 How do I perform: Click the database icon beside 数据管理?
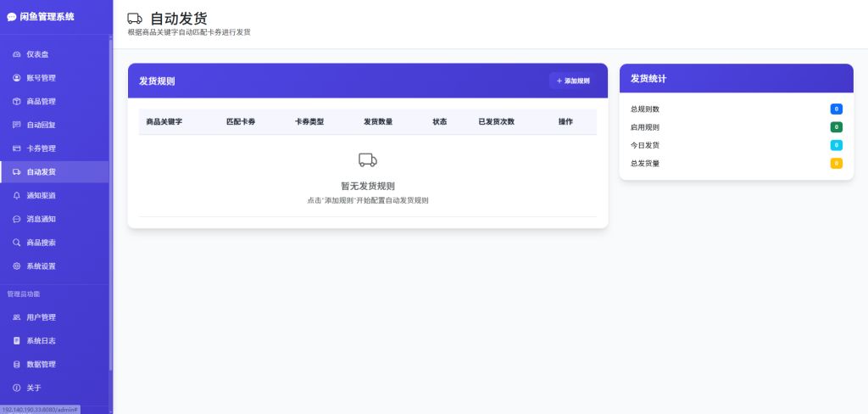tap(17, 364)
